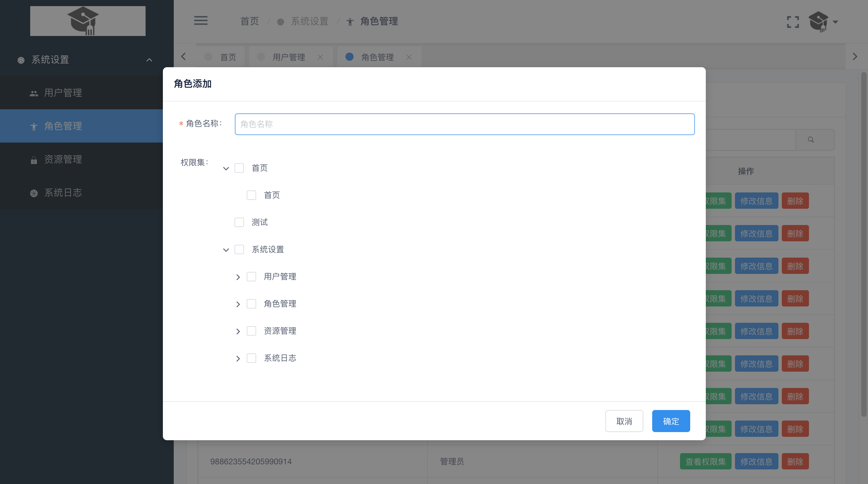Click the search magnifier icon

coord(811,139)
